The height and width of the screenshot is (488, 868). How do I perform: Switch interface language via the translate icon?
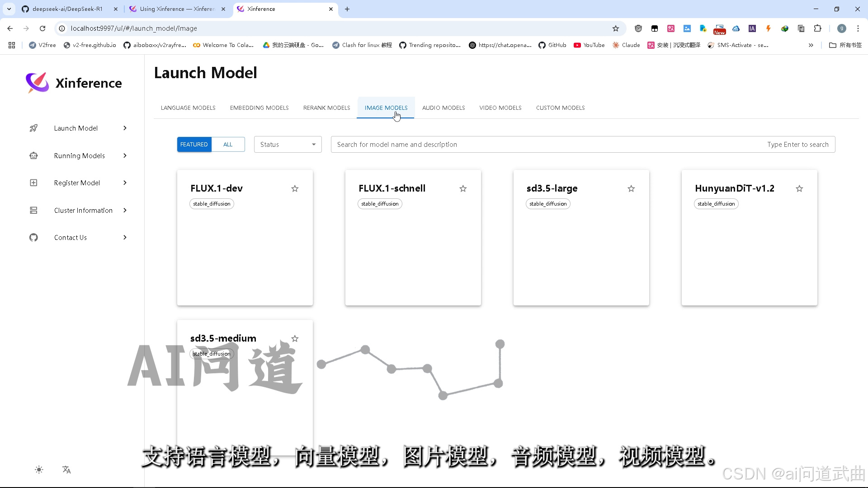(66, 470)
